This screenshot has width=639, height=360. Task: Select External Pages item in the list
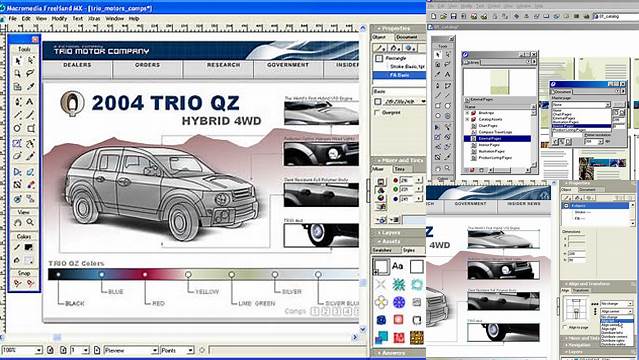click(497, 139)
